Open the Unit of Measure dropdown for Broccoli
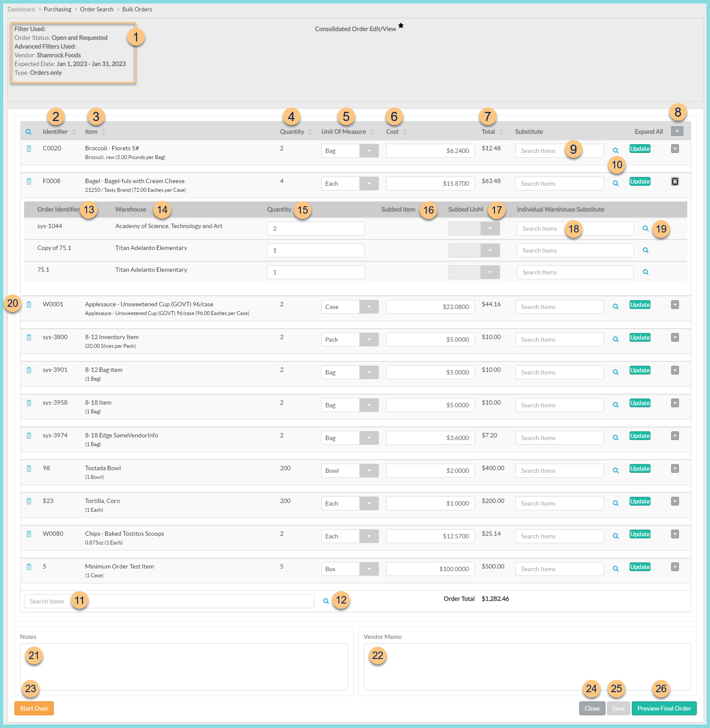The height and width of the screenshot is (728, 710). pos(369,150)
